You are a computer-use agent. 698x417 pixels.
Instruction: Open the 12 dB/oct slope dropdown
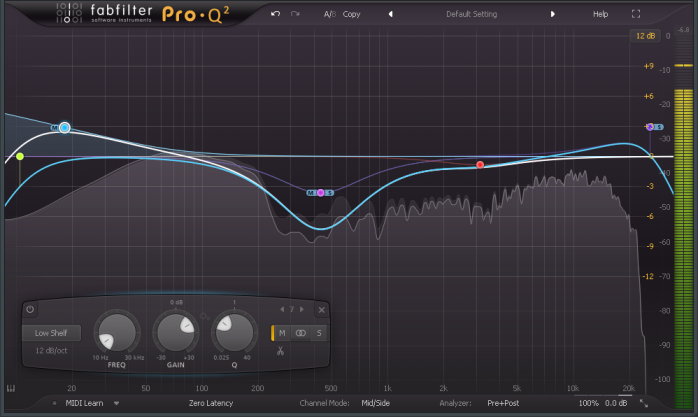(51, 349)
